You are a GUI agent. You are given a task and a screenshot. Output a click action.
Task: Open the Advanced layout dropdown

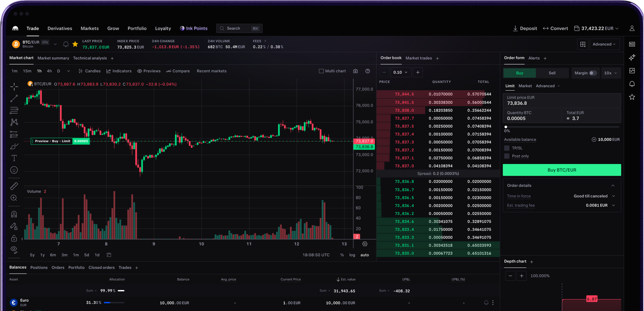pyautogui.click(x=604, y=44)
